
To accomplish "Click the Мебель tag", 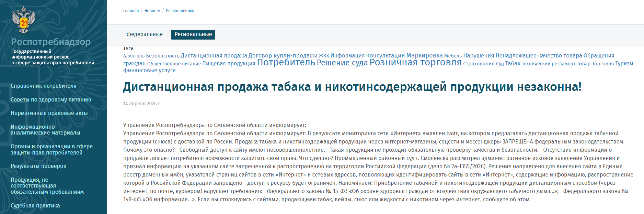I will pos(453,56).
